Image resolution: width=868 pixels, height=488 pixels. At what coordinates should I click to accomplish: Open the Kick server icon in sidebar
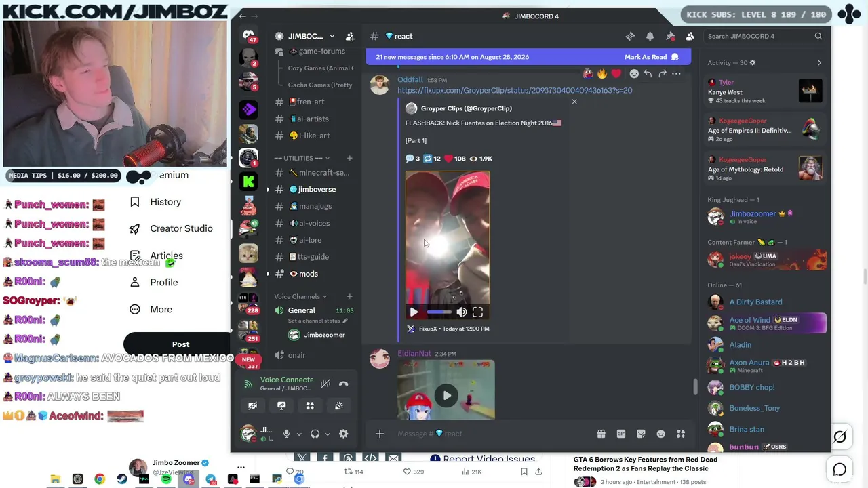click(248, 181)
